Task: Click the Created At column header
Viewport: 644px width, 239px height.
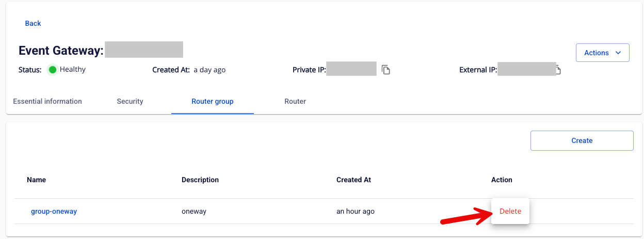Action: pos(353,180)
